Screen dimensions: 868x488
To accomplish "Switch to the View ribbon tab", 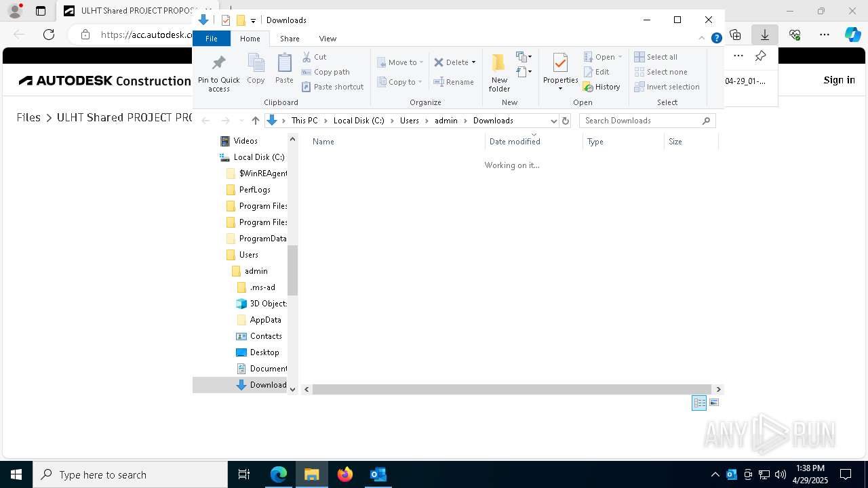I will click(328, 39).
